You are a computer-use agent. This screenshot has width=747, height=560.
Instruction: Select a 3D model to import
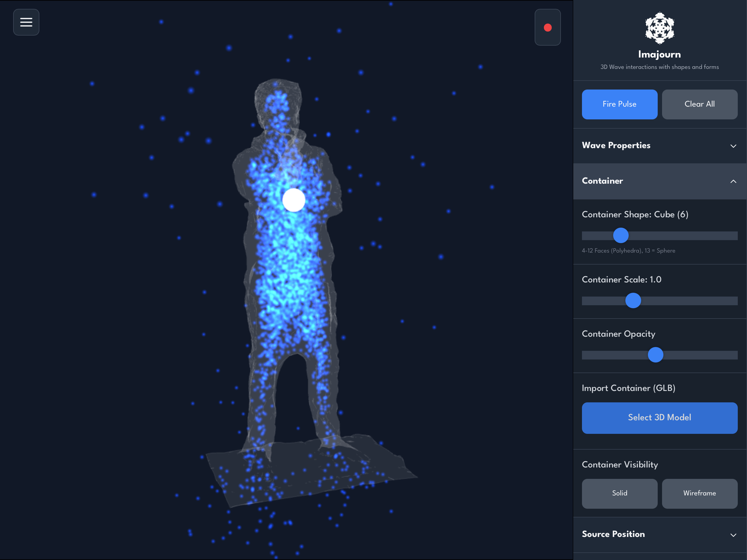click(x=659, y=418)
